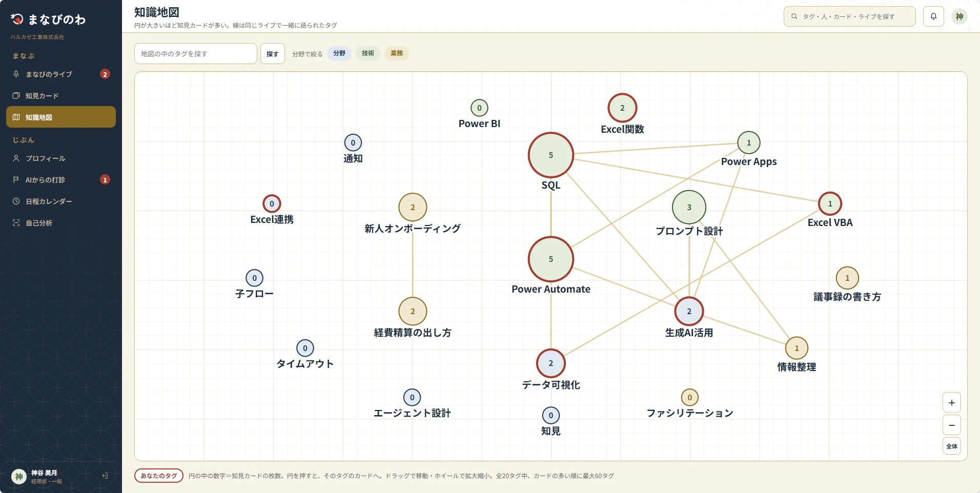980x493 pixels.
Task: Open the 経費精算の出し方 tag node
Action: [x=413, y=312]
